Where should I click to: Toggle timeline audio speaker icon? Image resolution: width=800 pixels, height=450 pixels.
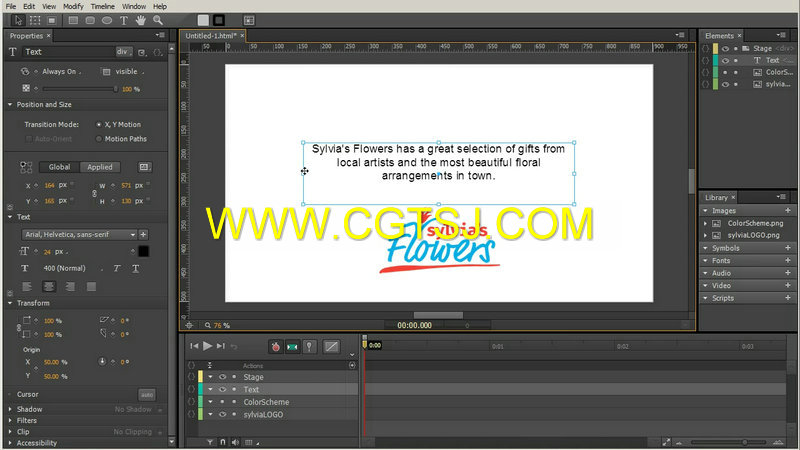click(235, 442)
